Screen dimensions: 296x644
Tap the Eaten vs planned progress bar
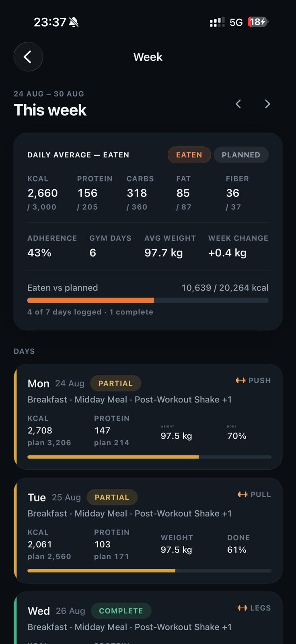pos(148,300)
